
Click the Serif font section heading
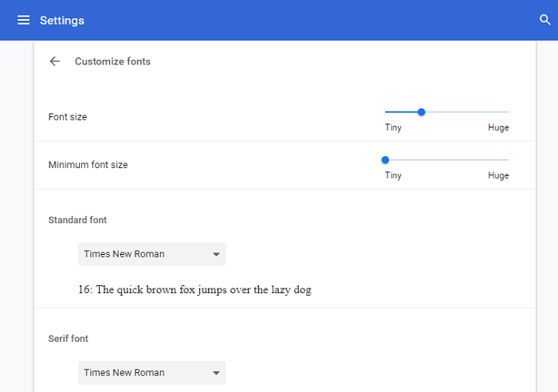[69, 339]
